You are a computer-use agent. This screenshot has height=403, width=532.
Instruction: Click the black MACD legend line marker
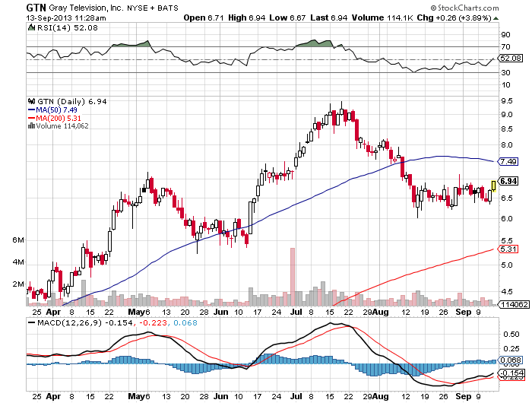tap(32, 323)
